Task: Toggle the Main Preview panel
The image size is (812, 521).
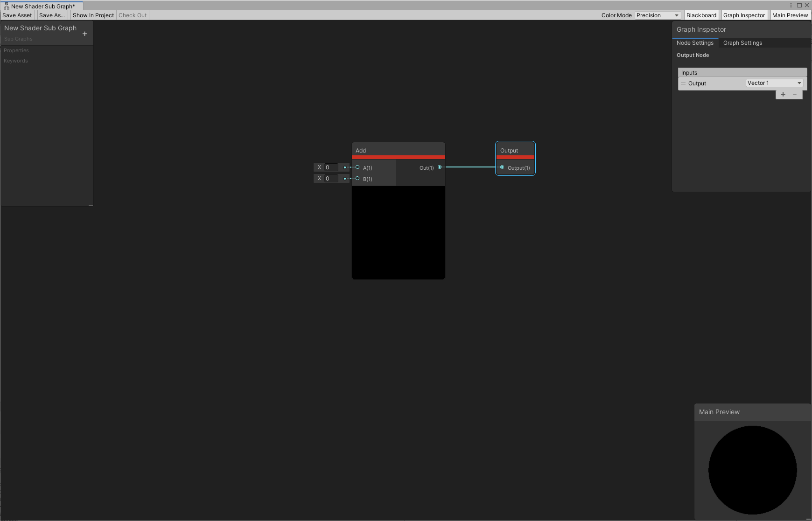Action: click(790, 15)
